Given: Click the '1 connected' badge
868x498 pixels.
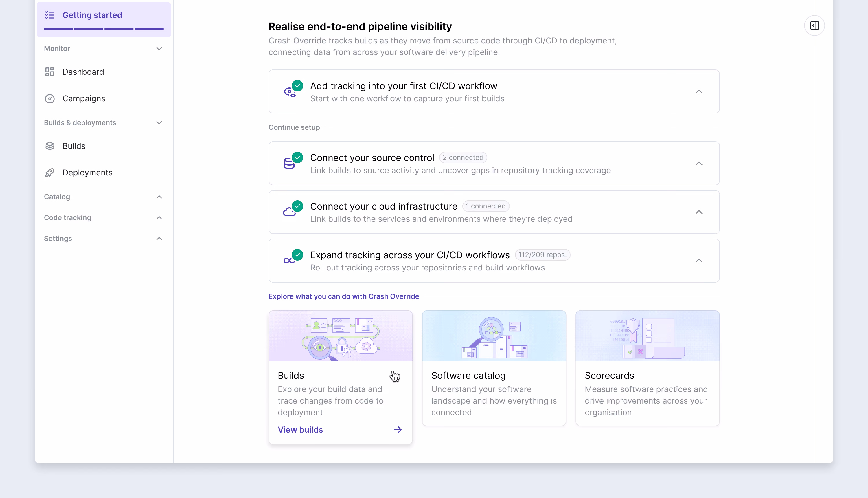Looking at the screenshot, I should [486, 206].
